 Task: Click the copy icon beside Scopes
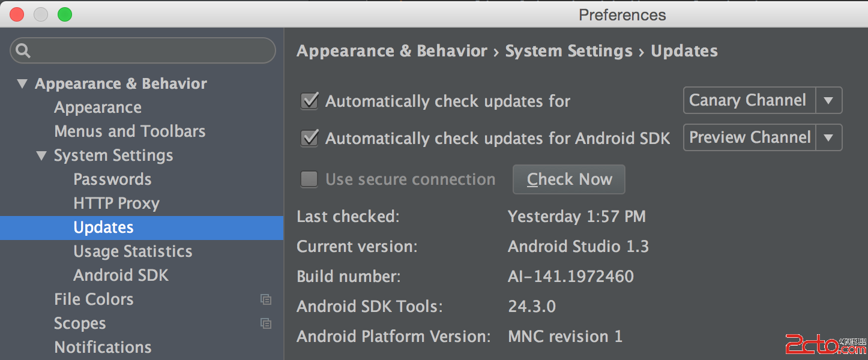tap(266, 323)
